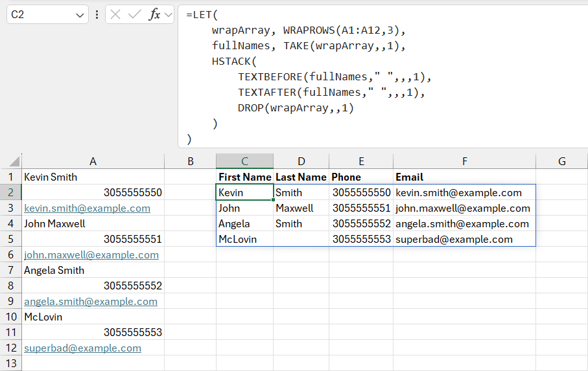Viewport: 588px width, 371px height.
Task: Select column D header
Action: click(301, 161)
